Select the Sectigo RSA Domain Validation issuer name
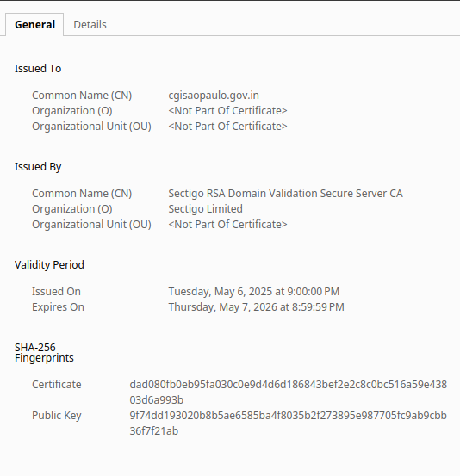The width and height of the screenshot is (460, 476). tap(286, 194)
